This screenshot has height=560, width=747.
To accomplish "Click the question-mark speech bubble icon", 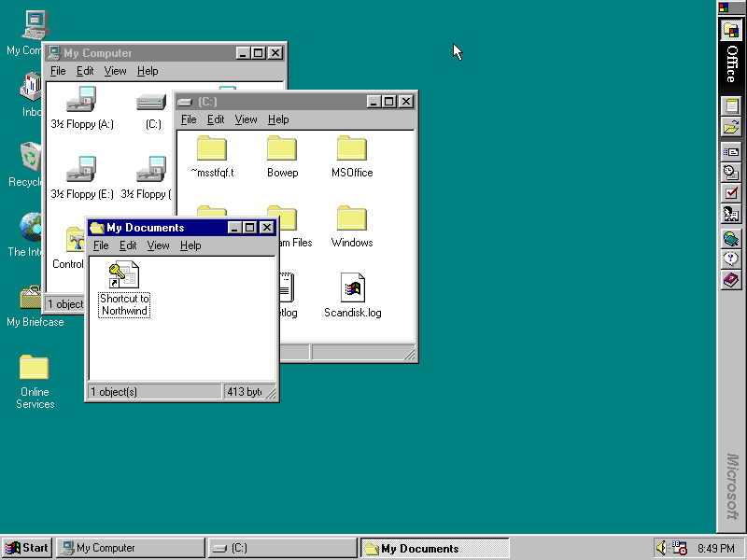I will click(x=731, y=259).
